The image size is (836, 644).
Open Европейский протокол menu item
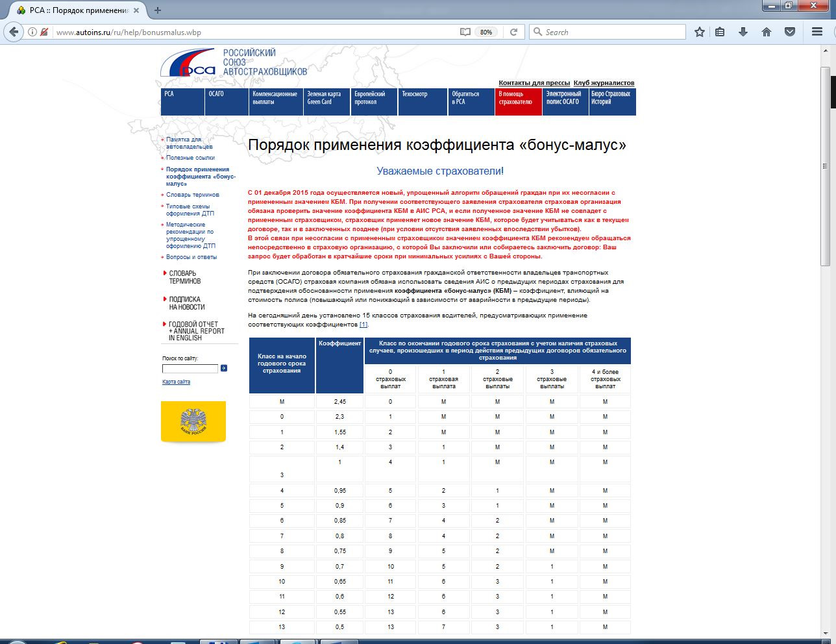click(x=374, y=102)
